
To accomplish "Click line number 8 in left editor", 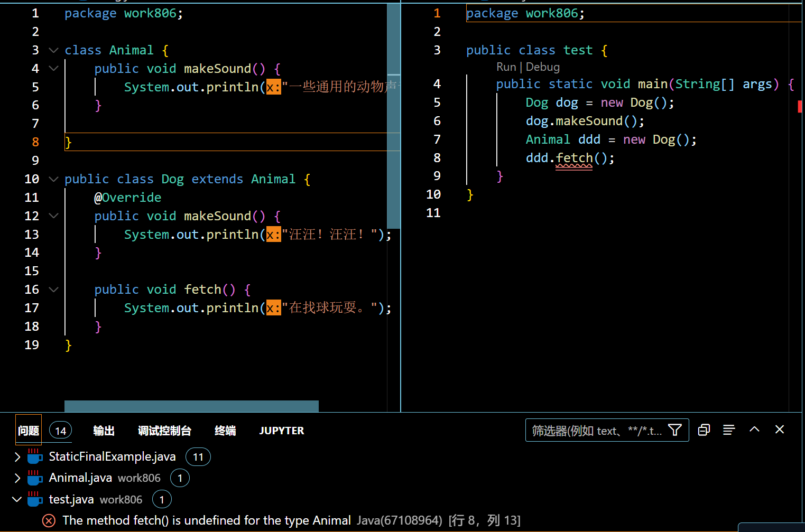I will [35, 142].
